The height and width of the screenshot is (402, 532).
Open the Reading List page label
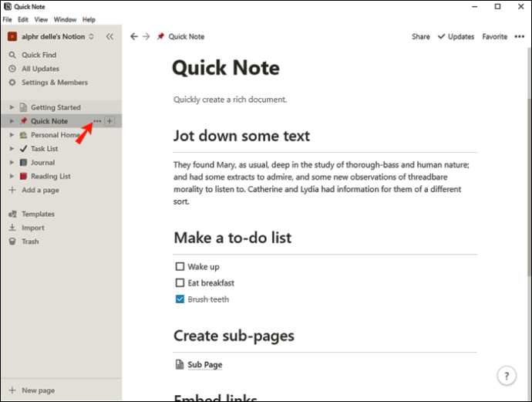(51, 176)
